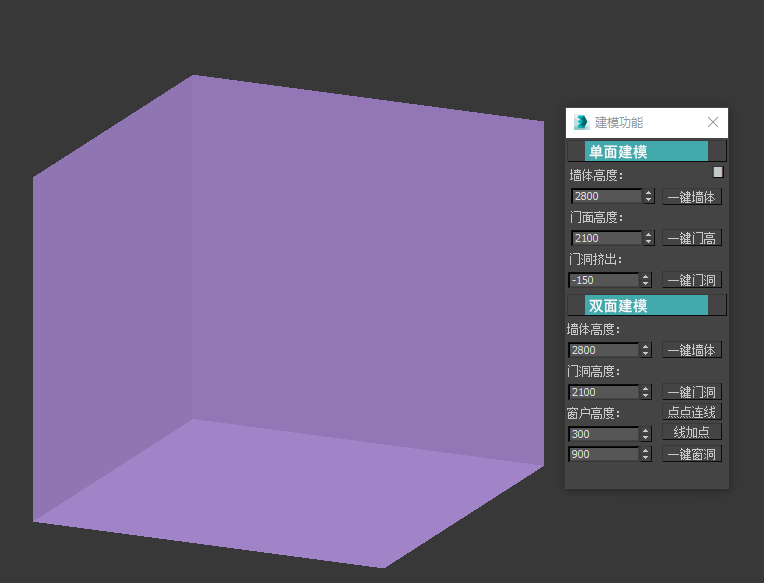Screen dimensions: 764x583
Task: Click the spinner beside the 300 field
Action: (x=646, y=434)
